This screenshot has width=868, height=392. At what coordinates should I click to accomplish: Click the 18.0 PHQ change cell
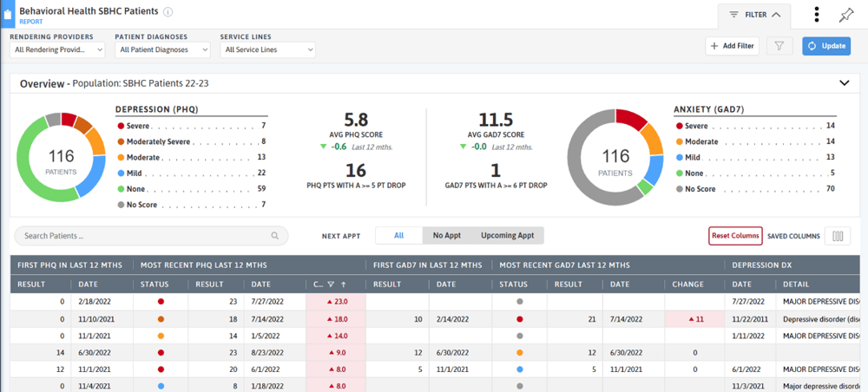point(336,319)
